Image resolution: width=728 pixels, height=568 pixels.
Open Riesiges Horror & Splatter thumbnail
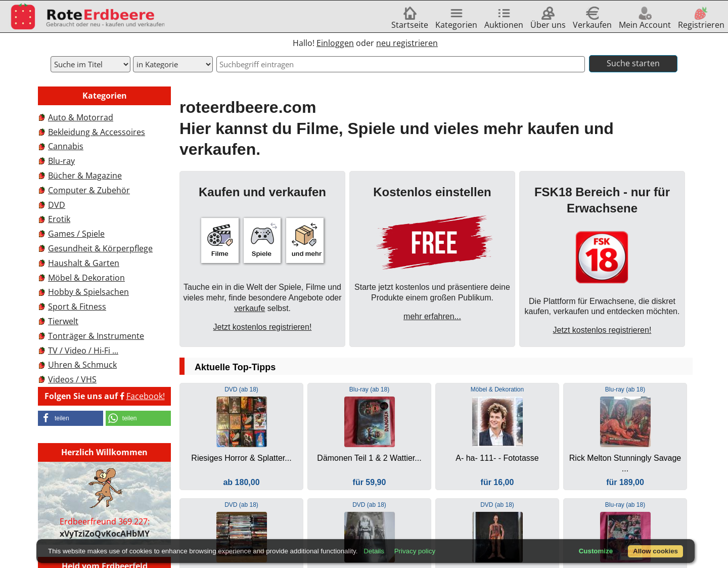click(242, 422)
